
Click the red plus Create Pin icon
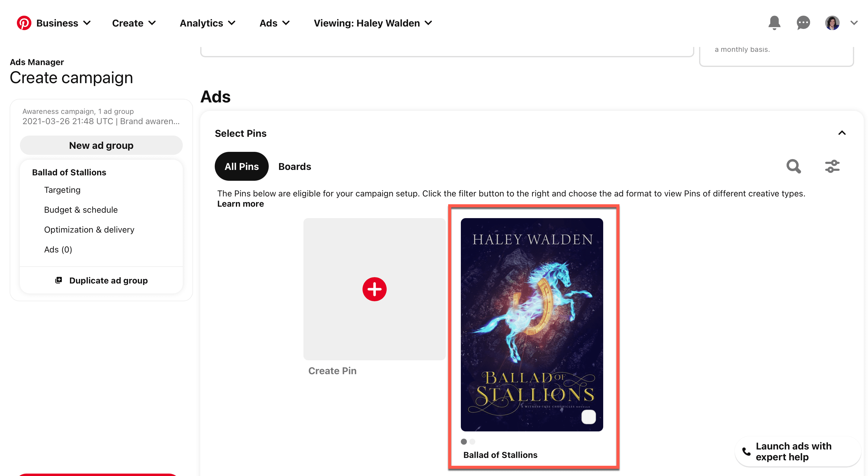pyautogui.click(x=374, y=289)
